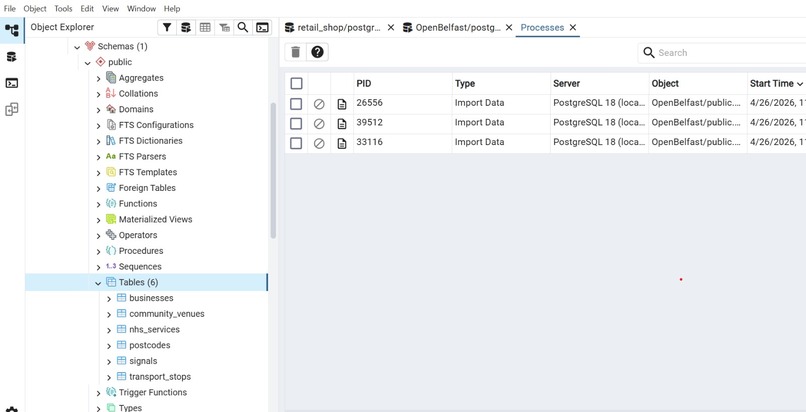Click the PSQL Tool terminal icon
Viewport: 806px width, 412px height.
pos(263,28)
